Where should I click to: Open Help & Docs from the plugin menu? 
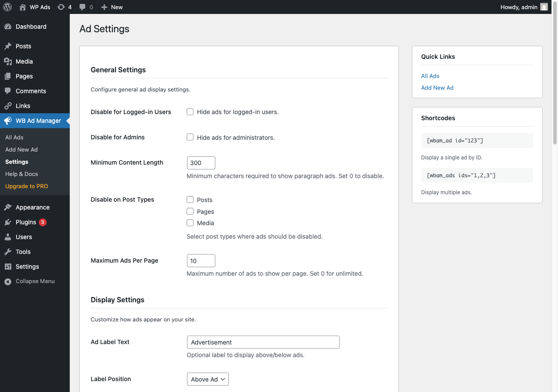coord(21,174)
